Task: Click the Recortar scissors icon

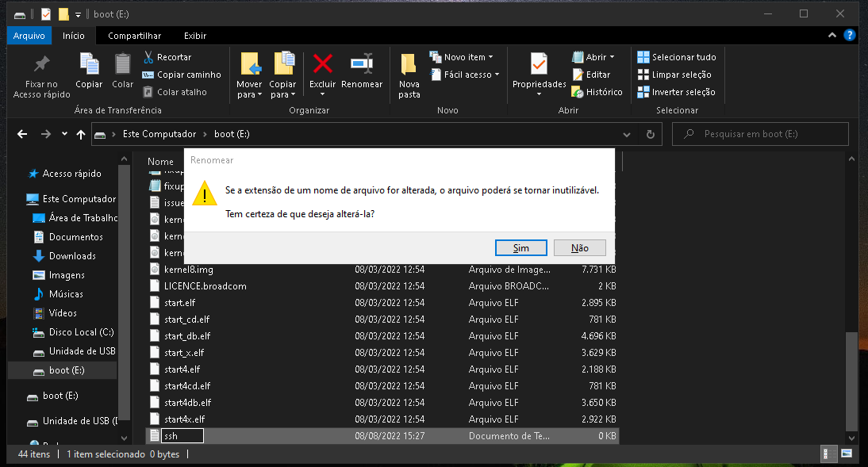Action: pyautogui.click(x=148, y=57)
